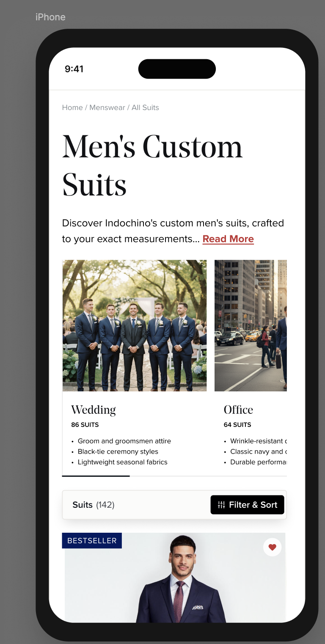Open the Office city street photo
The height and width of the screenshot is (644, 325).
tap(251, 325)
